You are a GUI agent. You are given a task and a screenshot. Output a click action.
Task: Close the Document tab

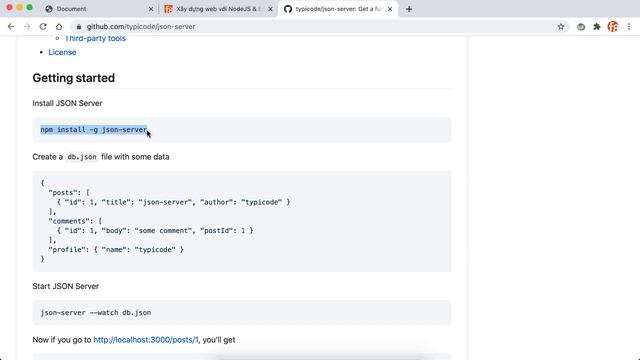pyautogui.click(x=151, y=9)
